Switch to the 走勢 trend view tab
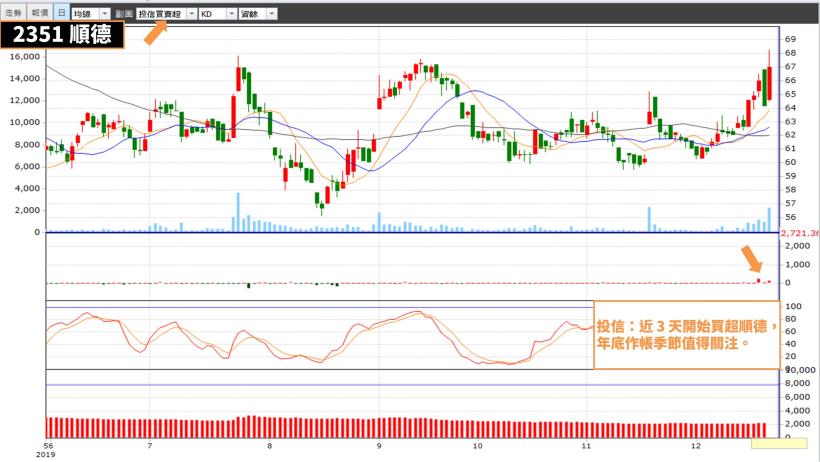 [x=13, y=13]
